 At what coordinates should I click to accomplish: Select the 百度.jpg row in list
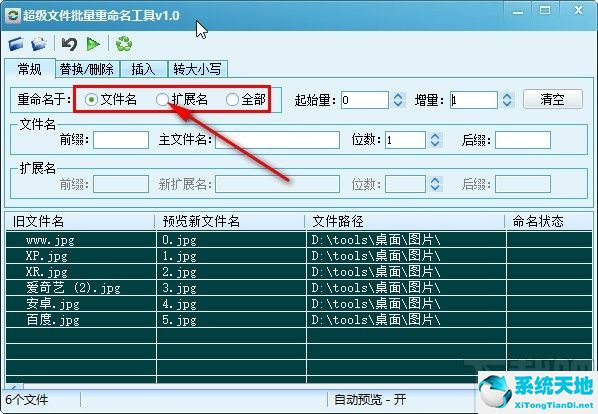coord(299,319)
